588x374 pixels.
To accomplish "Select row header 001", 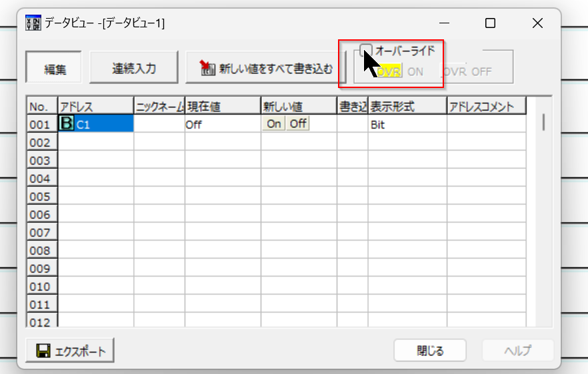I will (42, 124).
